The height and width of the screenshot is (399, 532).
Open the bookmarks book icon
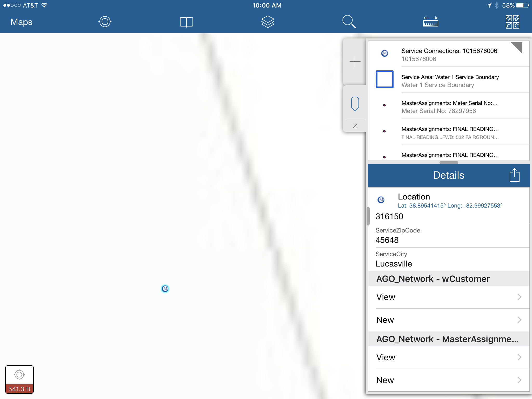pos(187,22)
